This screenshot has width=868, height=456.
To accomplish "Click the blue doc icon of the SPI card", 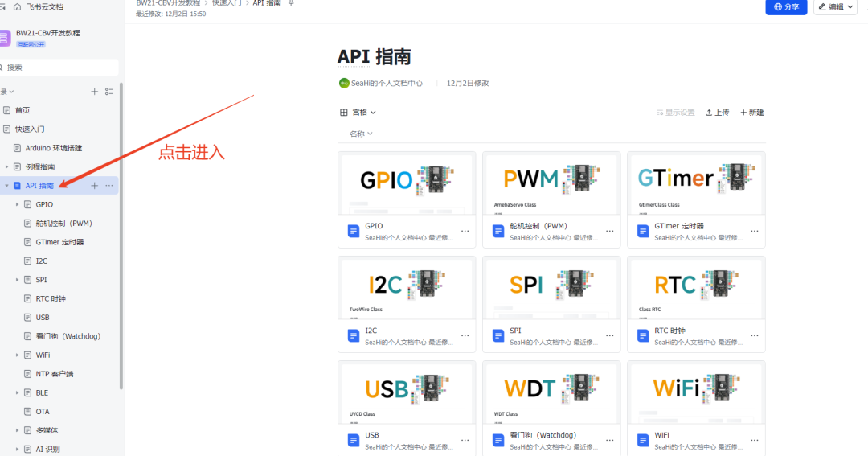I will (498, 335).
